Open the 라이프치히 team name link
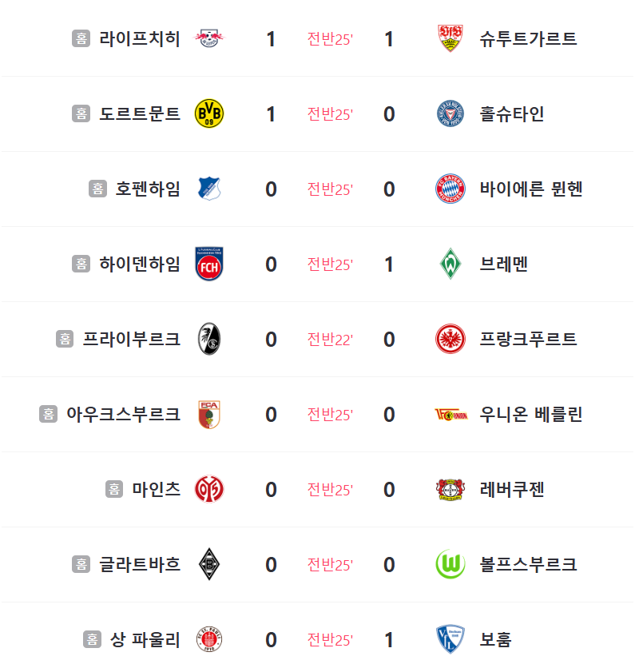 (139, 38)
